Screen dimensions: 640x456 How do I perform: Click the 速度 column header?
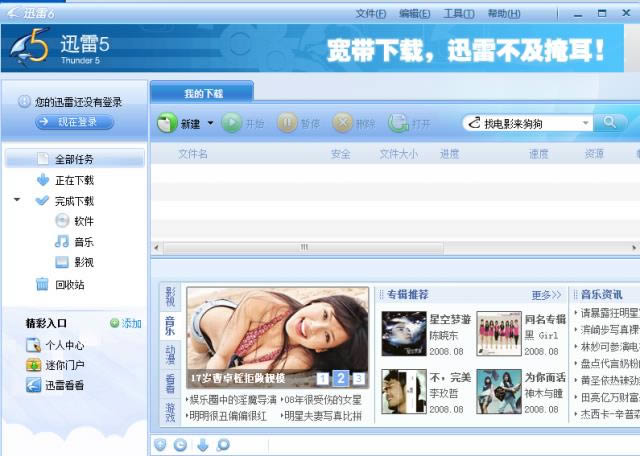[538, 154]
